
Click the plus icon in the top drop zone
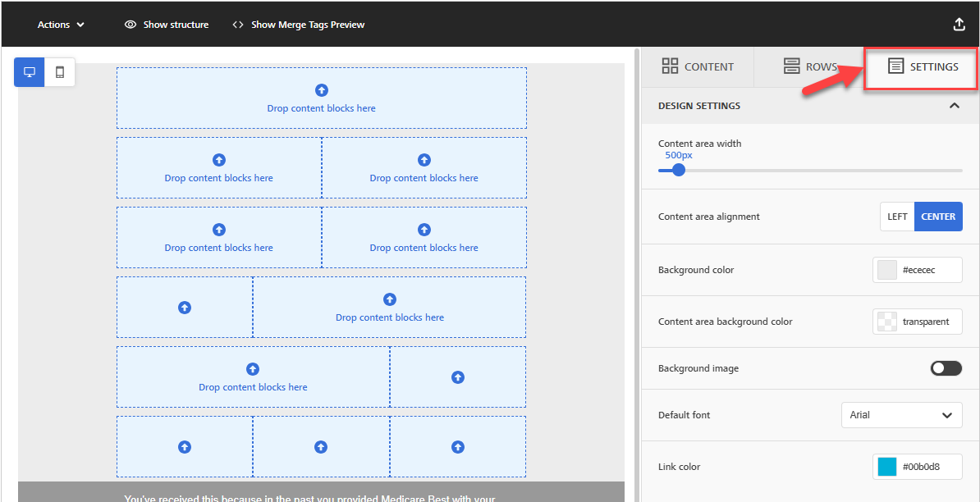click(321, 89)
